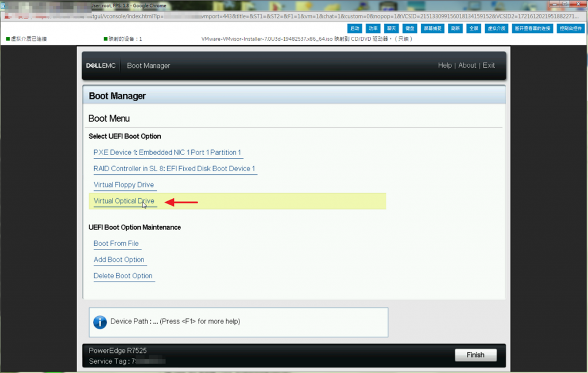Open About in Boot Manager header

click(467, 66)
